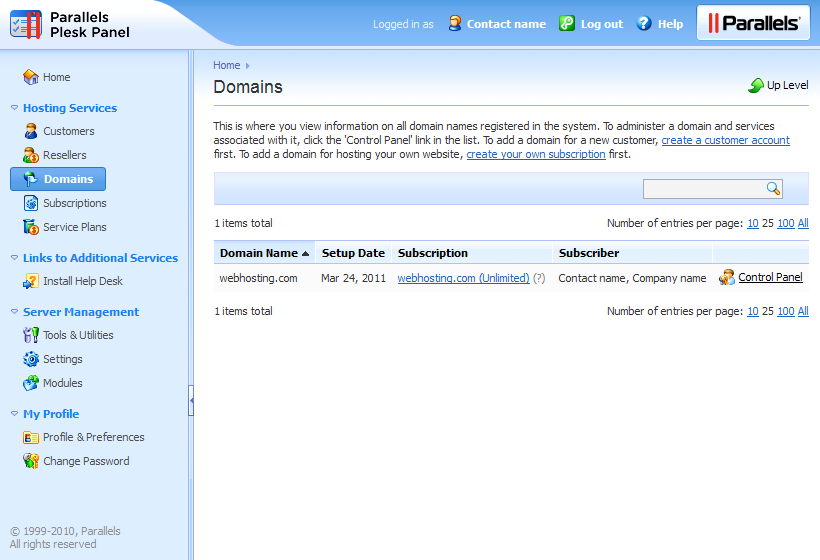
Task: Open Tools & Utilities icon
Action: click(31, 335)
